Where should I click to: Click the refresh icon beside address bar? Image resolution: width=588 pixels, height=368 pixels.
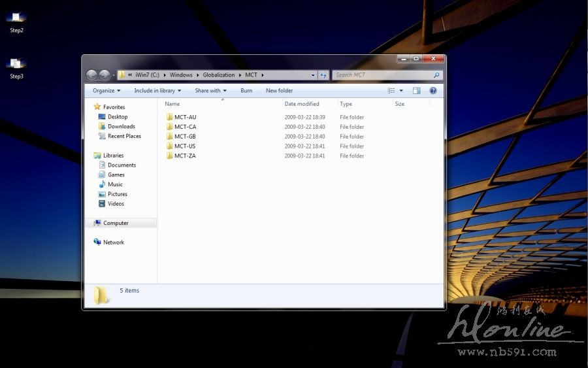pyautogui.click(x=323, y=75)
